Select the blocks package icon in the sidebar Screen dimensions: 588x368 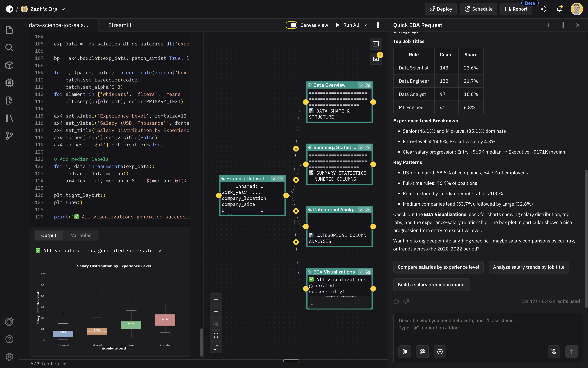click(x=9, y=65)
